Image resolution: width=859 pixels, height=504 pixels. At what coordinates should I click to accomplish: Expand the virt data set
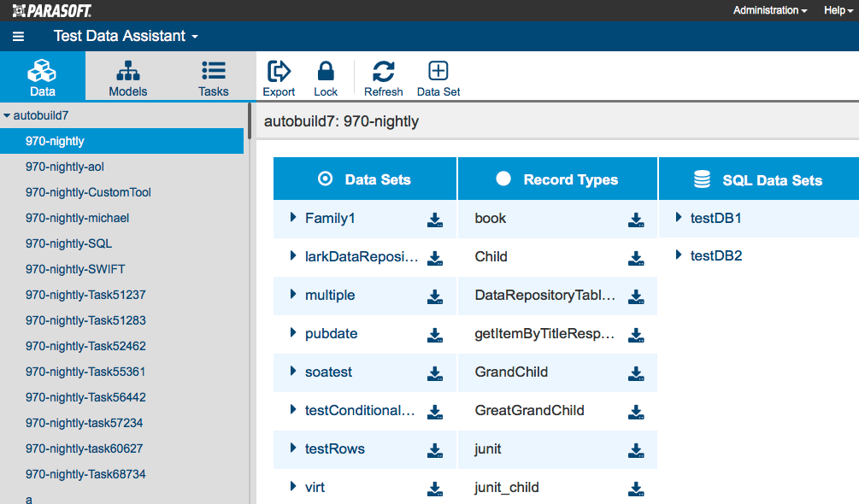tap(293, 486)
